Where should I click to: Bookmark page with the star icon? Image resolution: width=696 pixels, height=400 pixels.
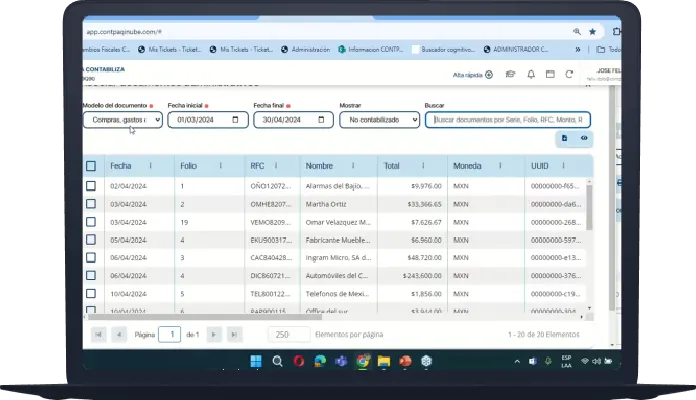[x=592, y=31]
